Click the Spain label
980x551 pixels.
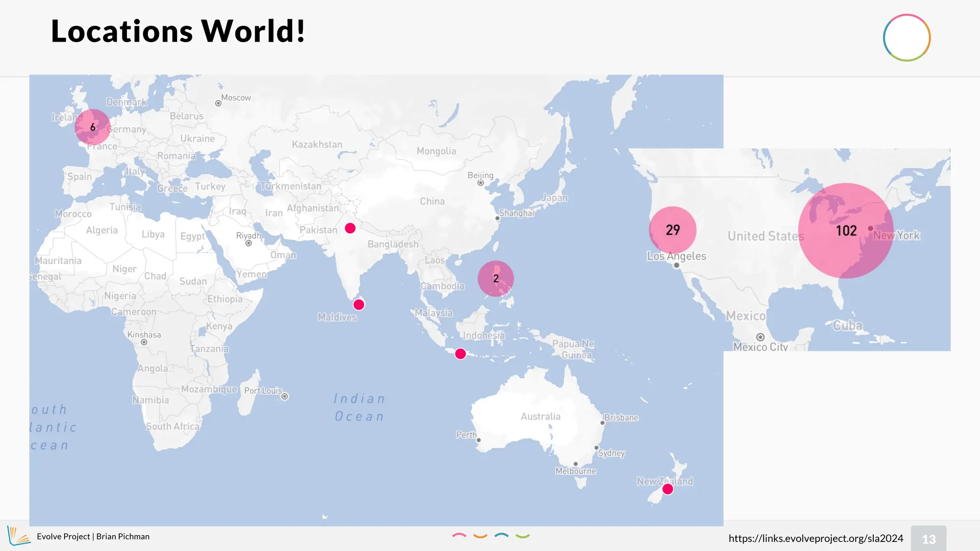tap(79, 176)
